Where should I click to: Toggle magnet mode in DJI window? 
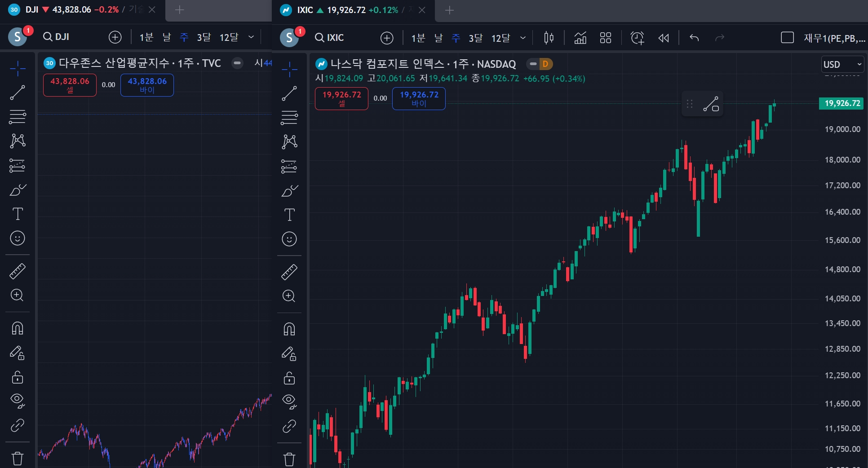(18, 328)
